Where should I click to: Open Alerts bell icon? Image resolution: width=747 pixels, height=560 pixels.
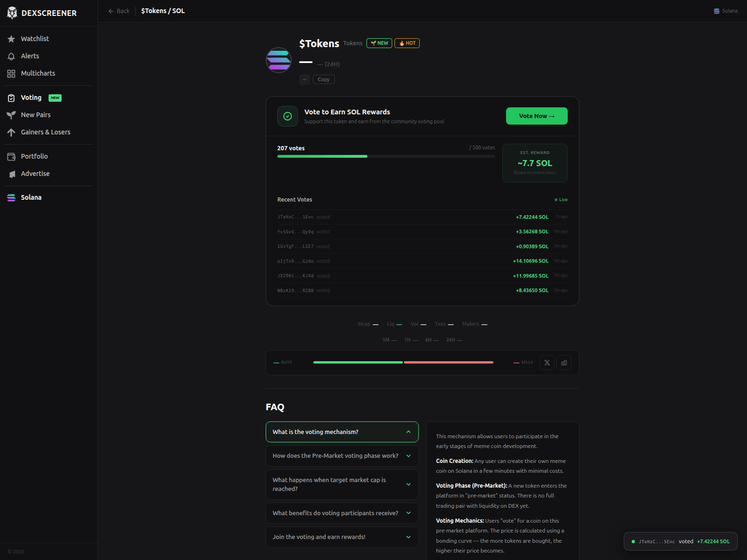[11, 56]
